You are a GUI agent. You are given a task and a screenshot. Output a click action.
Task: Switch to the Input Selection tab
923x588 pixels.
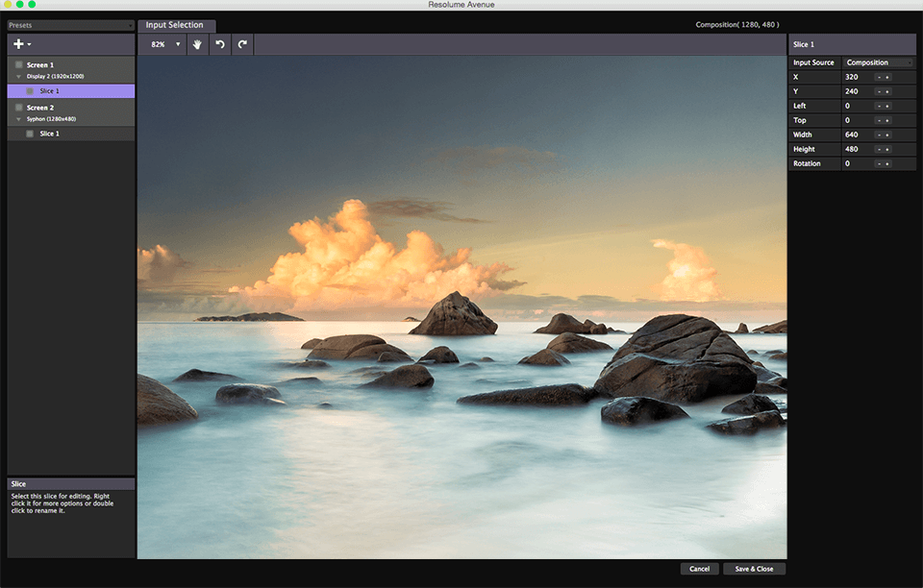tap(175, 25)
